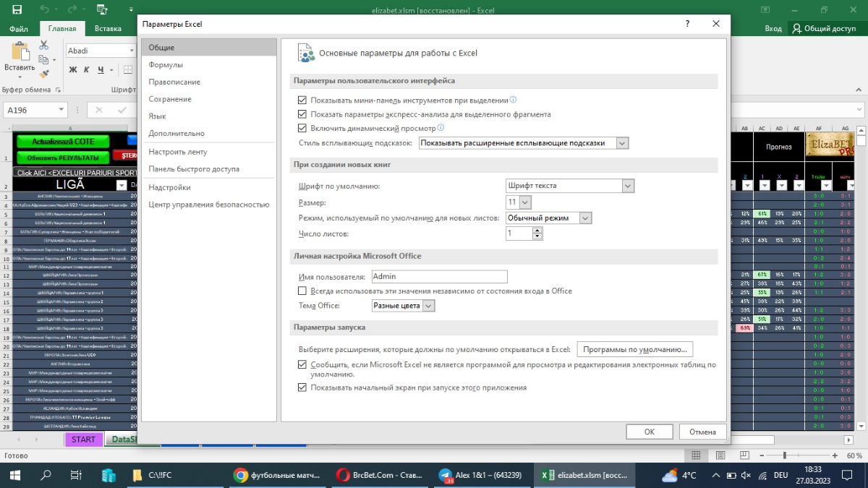Screen dimensions: 868x488
Task: Click the Имя пользователя Admin text field
Action: (438, 276)
